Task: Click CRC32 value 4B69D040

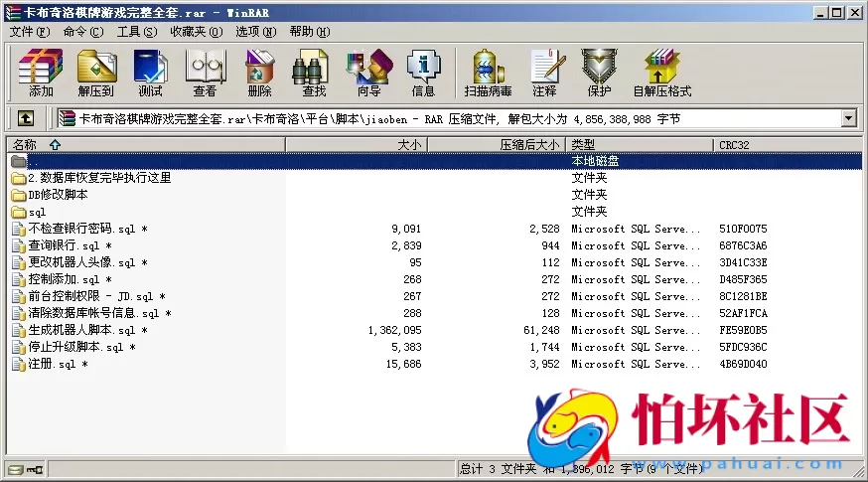Action: 743,365
